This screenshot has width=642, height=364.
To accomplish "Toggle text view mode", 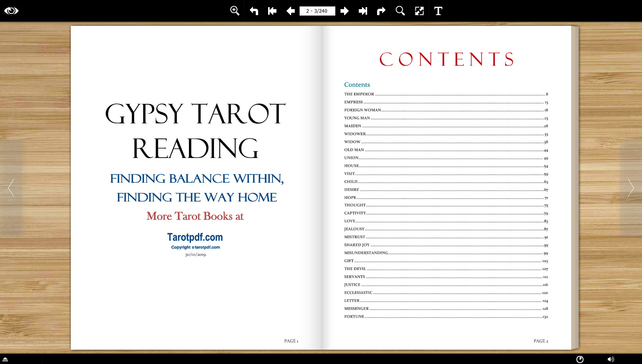I will coord(438,11).
